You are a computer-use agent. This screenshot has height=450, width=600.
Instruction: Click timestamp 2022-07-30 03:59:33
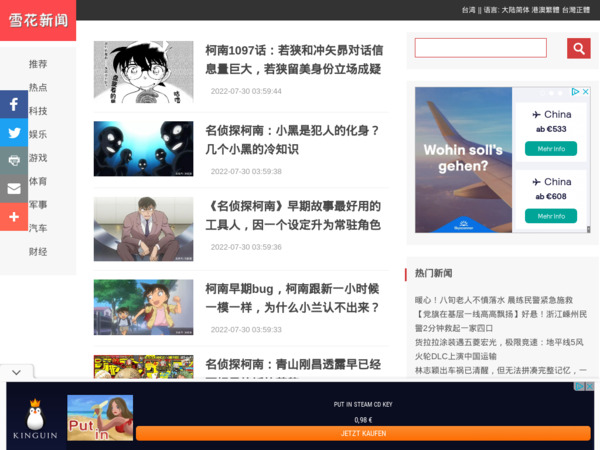246,329
